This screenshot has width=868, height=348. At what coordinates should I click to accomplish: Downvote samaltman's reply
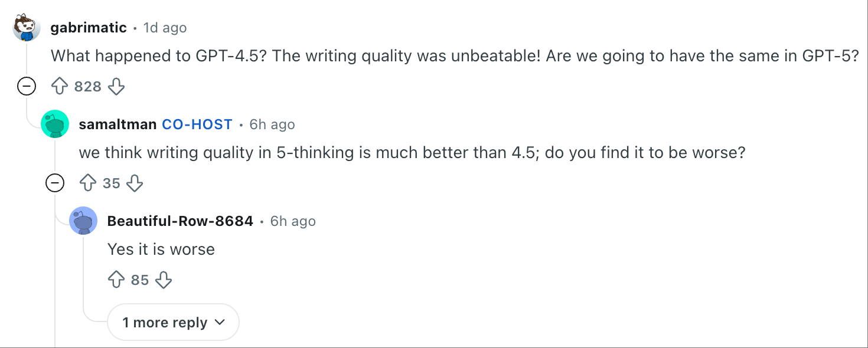(135, 183)
